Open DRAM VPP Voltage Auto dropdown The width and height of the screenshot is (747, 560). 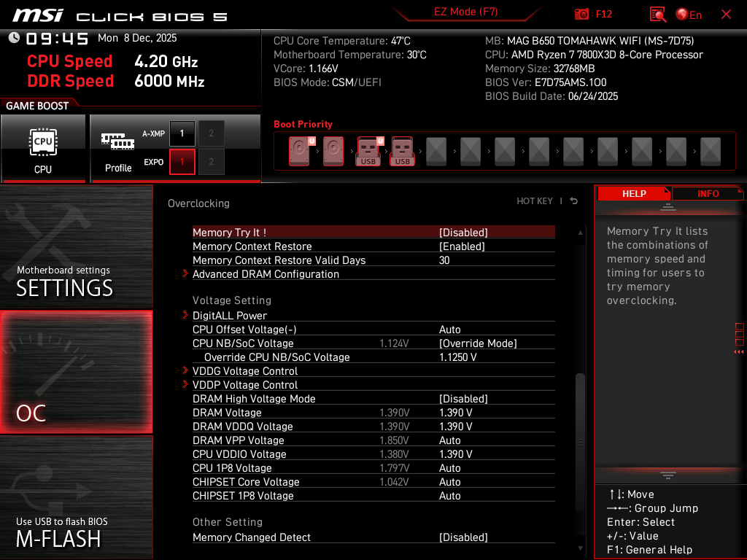(x=449, y=440)
